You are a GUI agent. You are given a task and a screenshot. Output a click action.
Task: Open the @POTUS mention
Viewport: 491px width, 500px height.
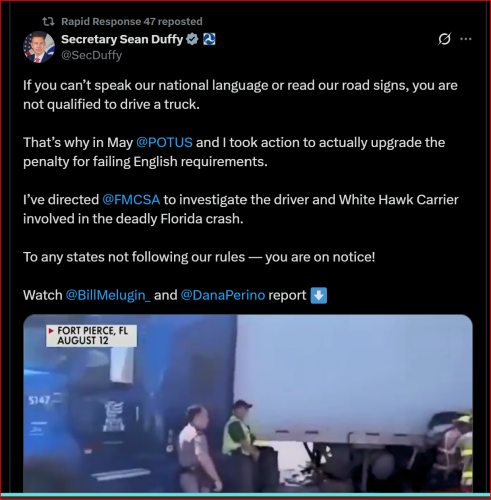(164, 143)
